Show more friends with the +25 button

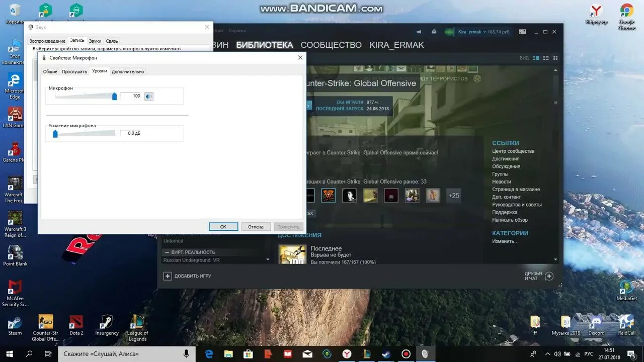click(x=454, y=196)
